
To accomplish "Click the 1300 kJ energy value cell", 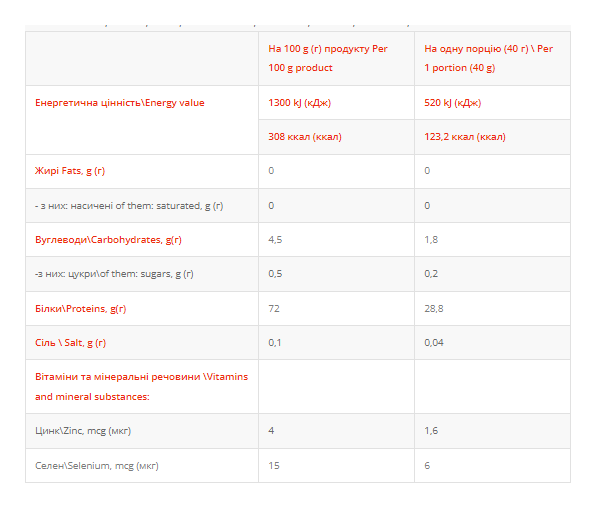I will [x=300, y=103].
